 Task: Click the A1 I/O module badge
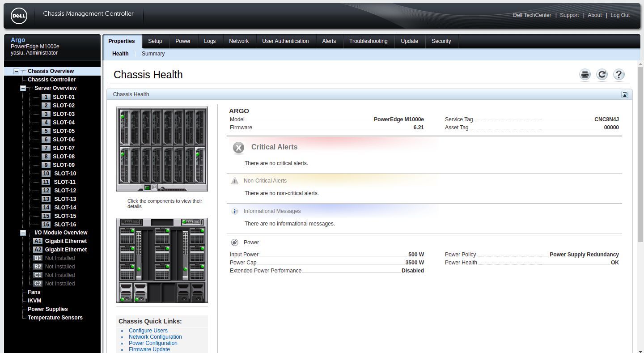pyautogui.click(x=38, y=241)
